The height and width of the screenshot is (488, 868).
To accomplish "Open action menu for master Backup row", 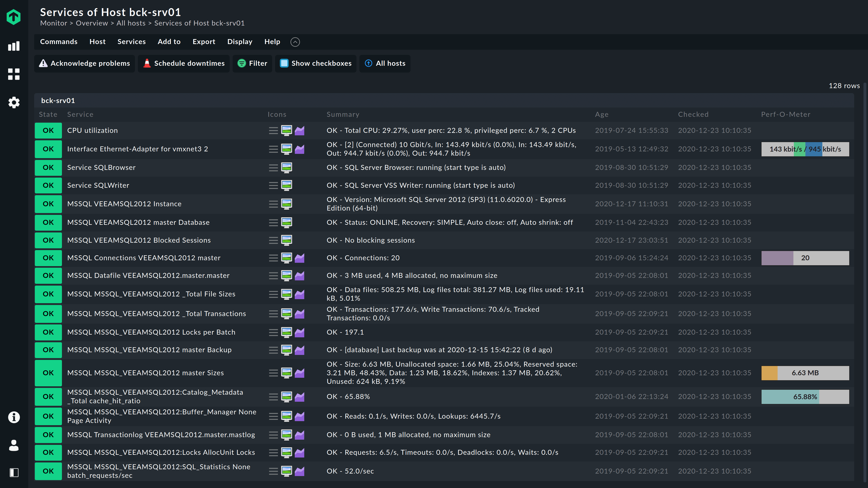I will [273, 350].
